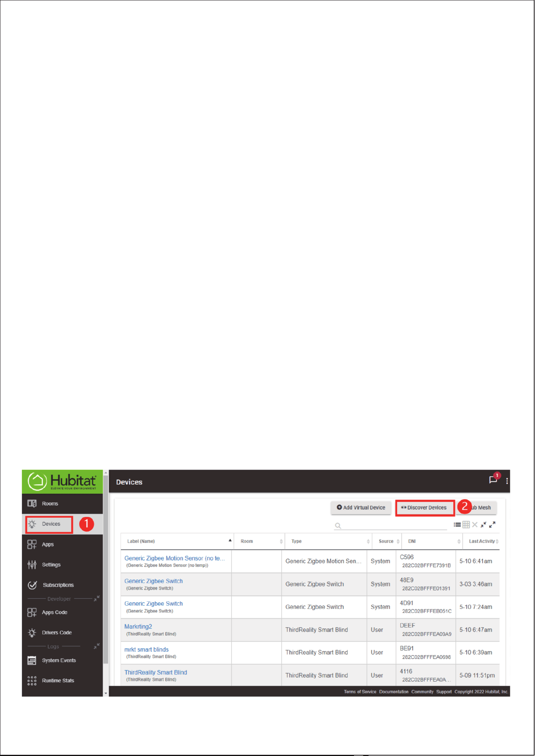Open the notifications chat icon
The height and width of the screenshot is (756, 535).
tap(493, 480)
